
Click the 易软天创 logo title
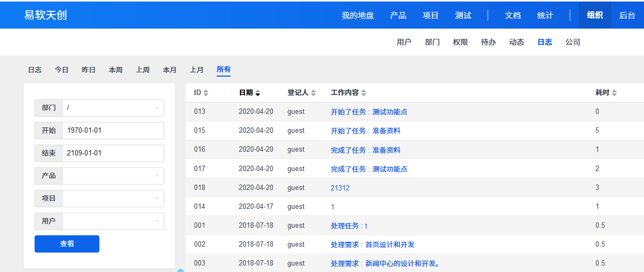(45, 15)
